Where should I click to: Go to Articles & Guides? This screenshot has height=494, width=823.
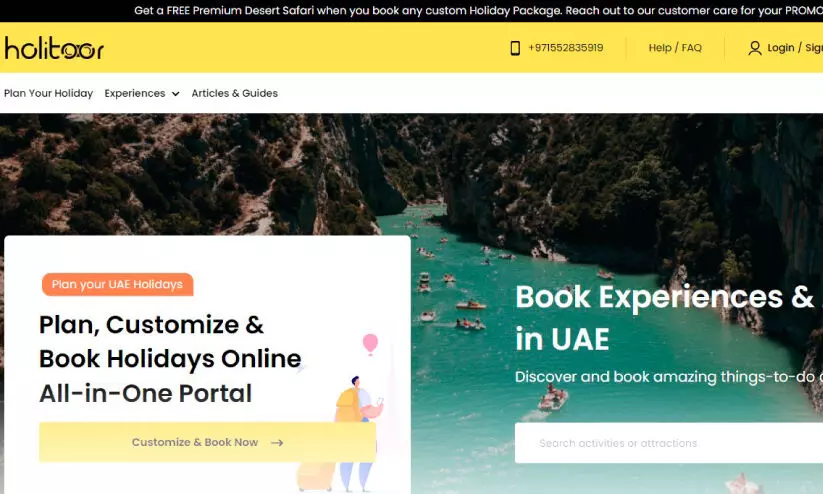[x=235, y=93]
